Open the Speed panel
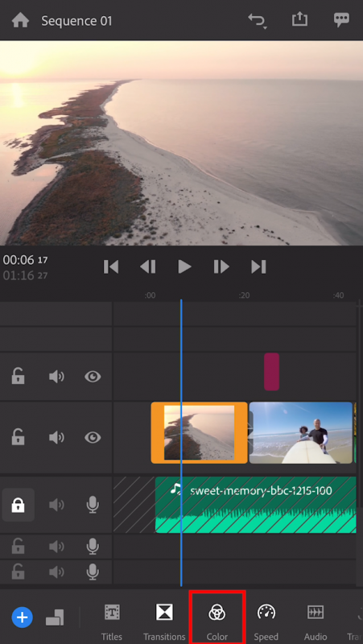The width and height of the screenshot is (363, 644). tap(266, 621)
